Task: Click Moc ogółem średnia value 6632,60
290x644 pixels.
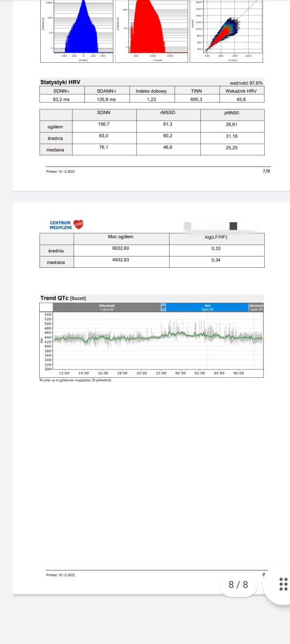Action: point(120,248)
